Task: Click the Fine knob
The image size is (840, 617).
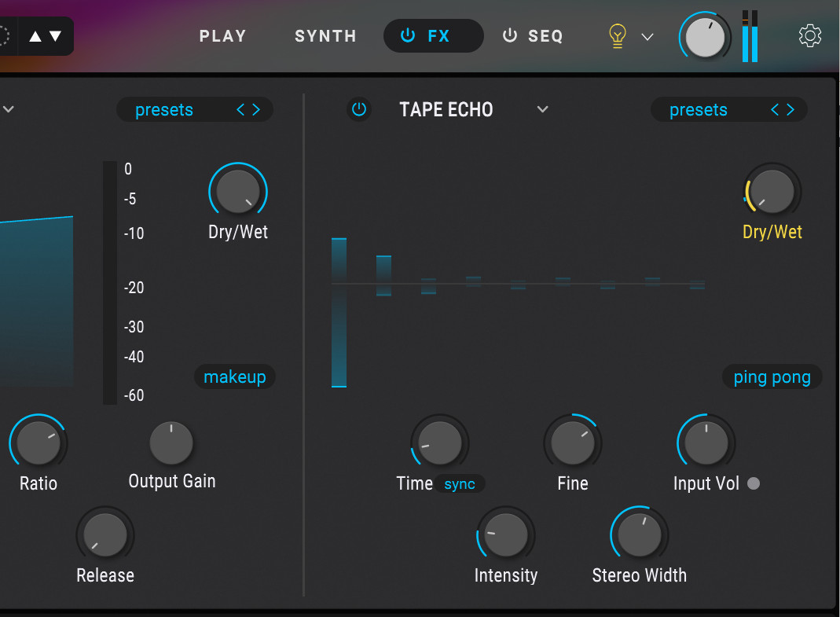Action: tap(573, 443)
